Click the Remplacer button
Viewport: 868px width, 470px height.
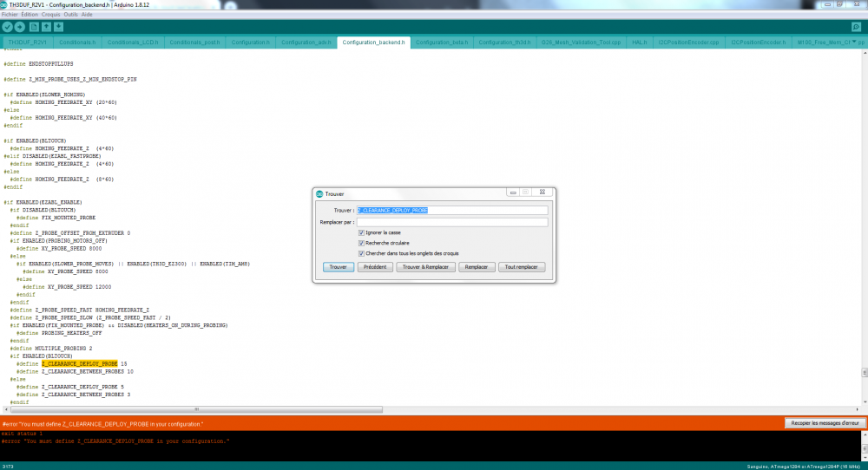coord(477,267)
